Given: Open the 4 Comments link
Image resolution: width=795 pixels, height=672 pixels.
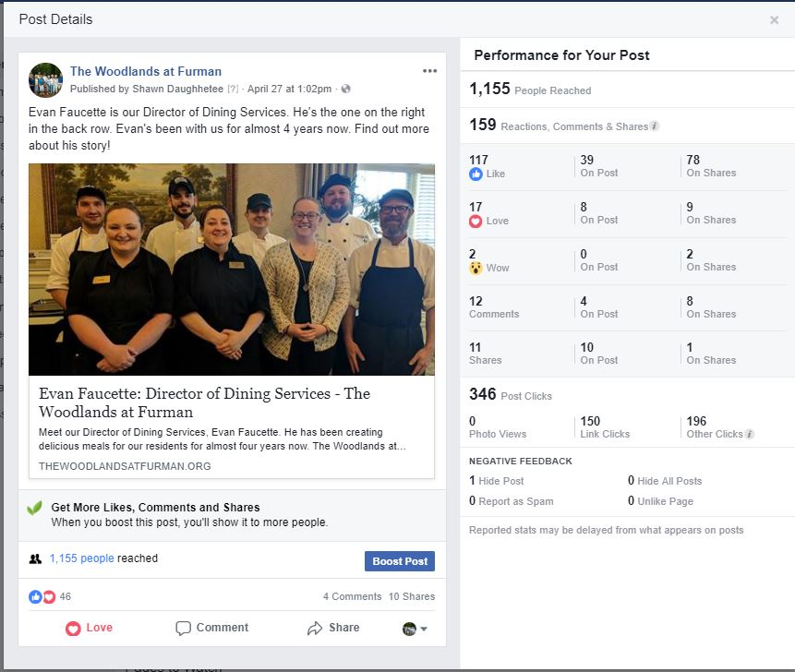Looking at the screenshot, I should click(353, 596).
